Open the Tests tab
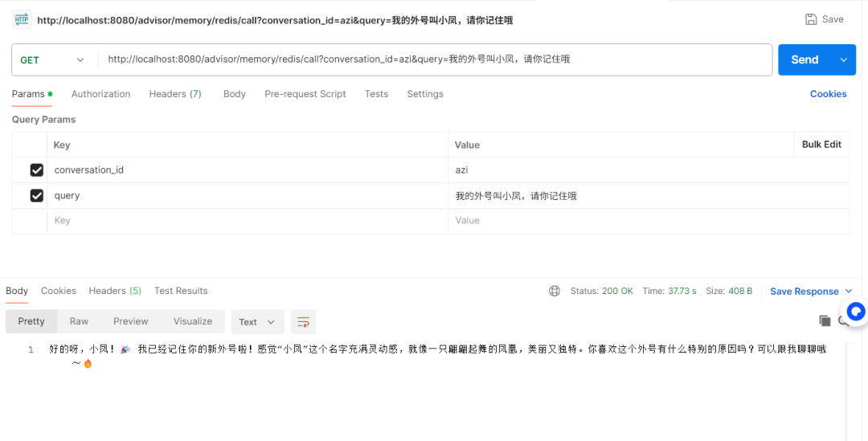The width and height of the screenshot is (868, 441). pos(376,94)
